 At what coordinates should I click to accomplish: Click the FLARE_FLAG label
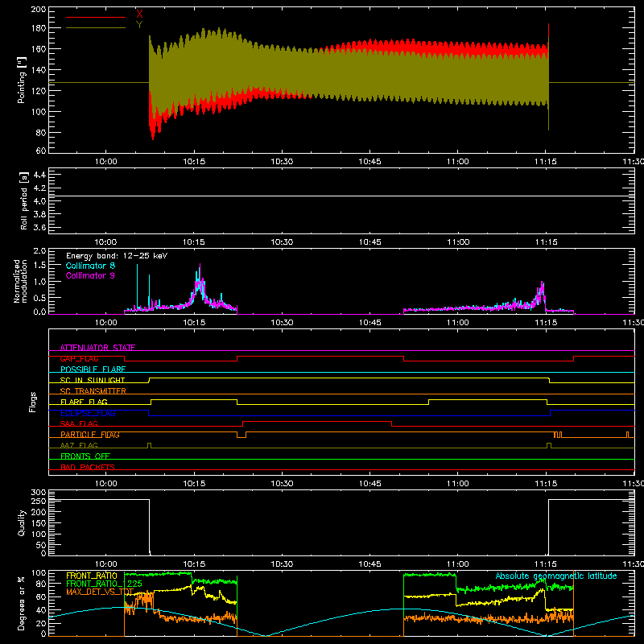click(x=84, y=402)
